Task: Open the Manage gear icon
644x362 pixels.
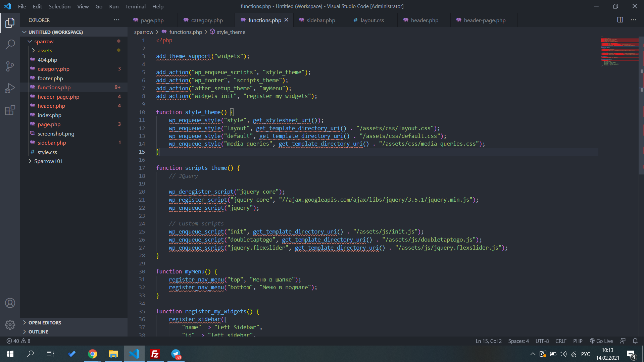Action: (x=10, y=325)
